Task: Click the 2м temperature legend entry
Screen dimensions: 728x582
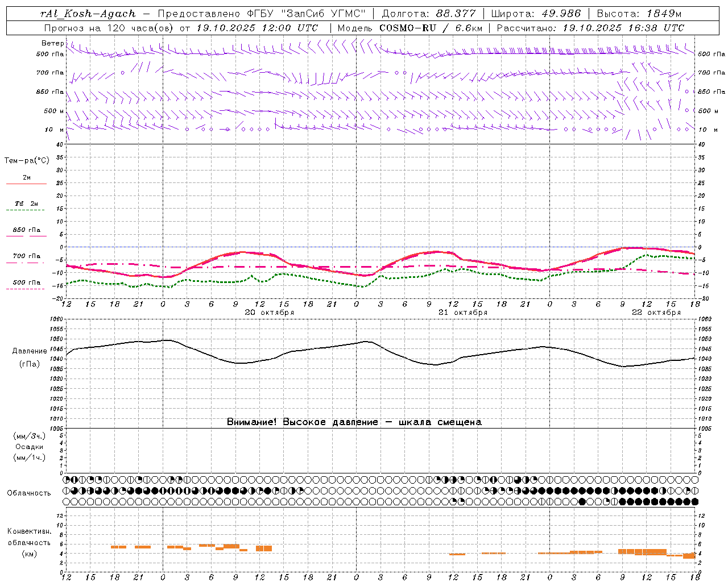Action: tap(27, 178)
